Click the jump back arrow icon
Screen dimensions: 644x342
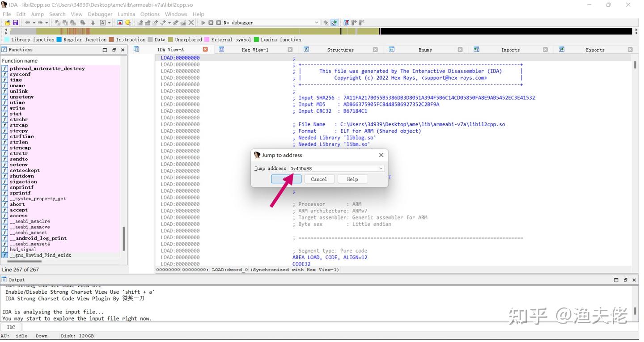(27, 23)
